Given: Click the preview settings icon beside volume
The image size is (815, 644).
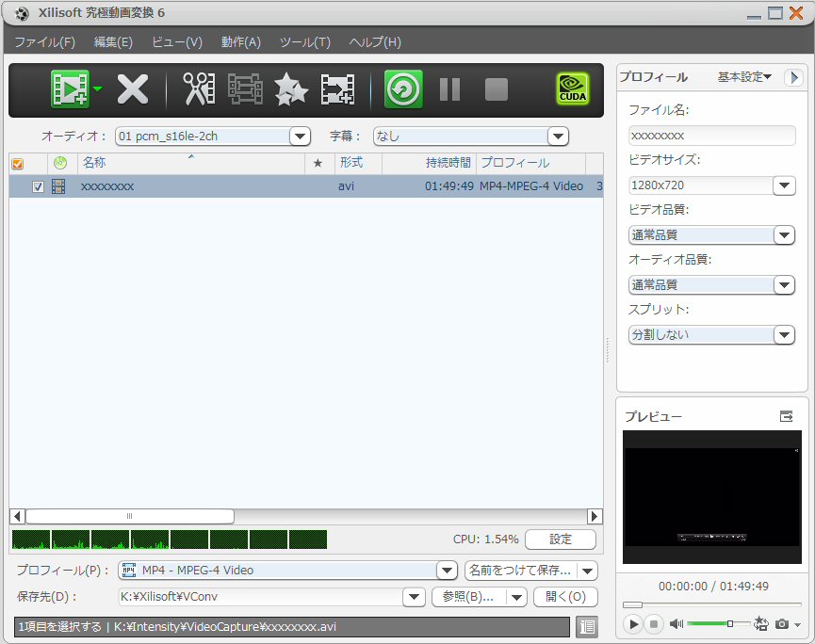Looking at the screenshot, I should (761, 623).
